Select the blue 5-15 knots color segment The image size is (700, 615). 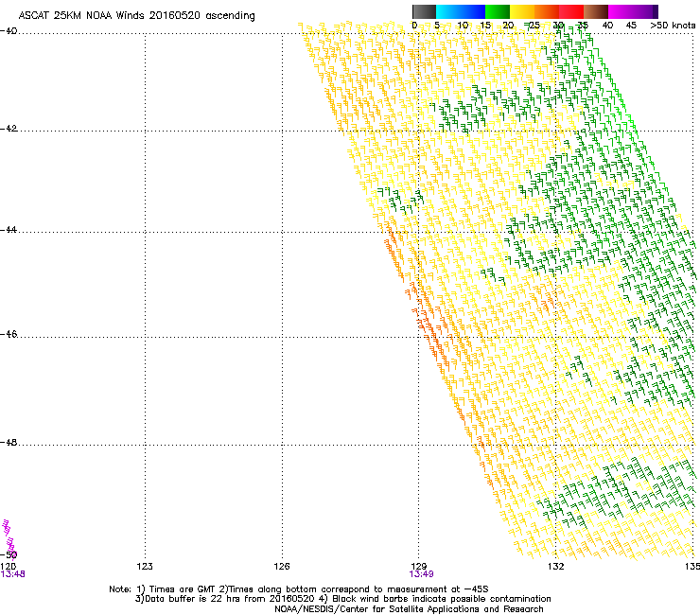[461, 11]
